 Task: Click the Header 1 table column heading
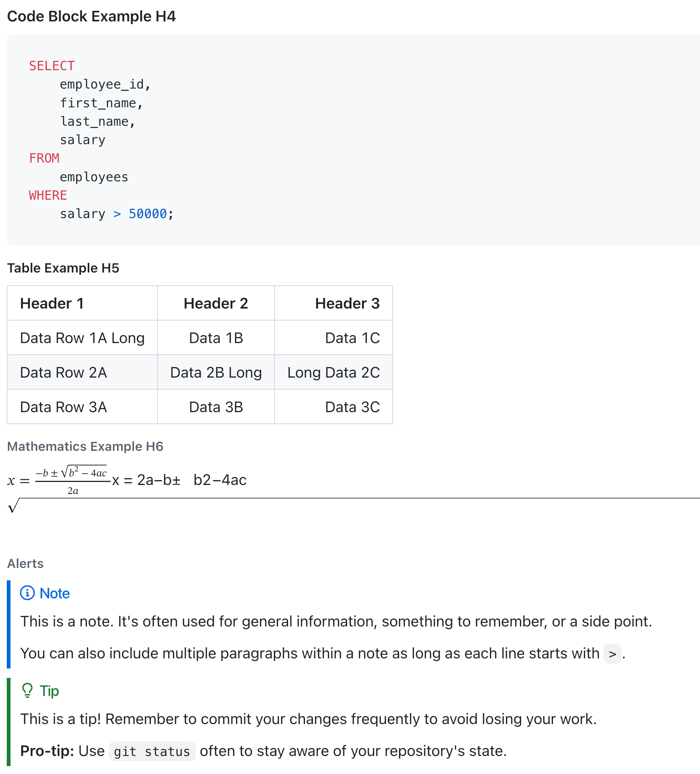(x=52, y=303)
